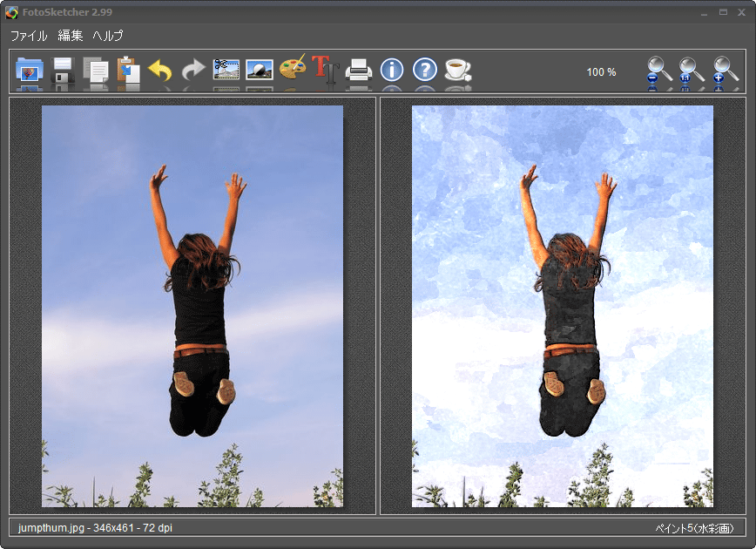The width and height of the screenshot is (756, 549).
Task: Open the edit source image tool
Action: [260, 70]
